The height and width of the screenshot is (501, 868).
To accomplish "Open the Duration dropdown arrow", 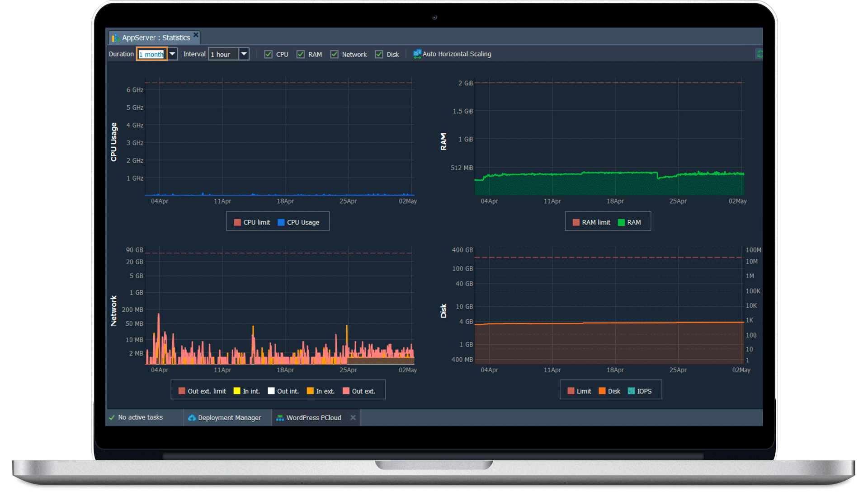I will click(172, 54).
